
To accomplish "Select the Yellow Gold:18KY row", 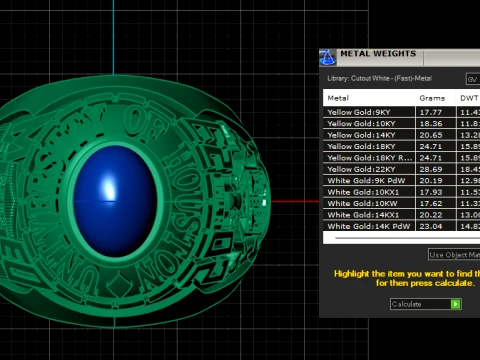I will (401, 146).
